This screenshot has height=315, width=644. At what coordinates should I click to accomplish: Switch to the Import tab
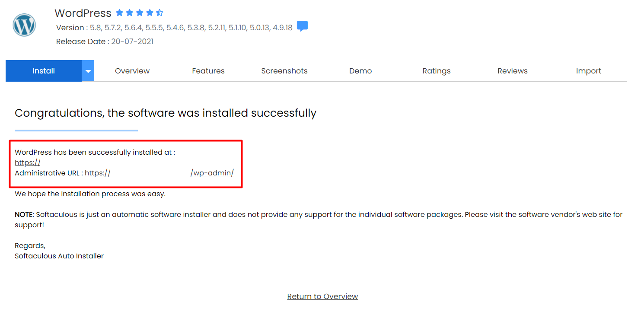[589, 71]
